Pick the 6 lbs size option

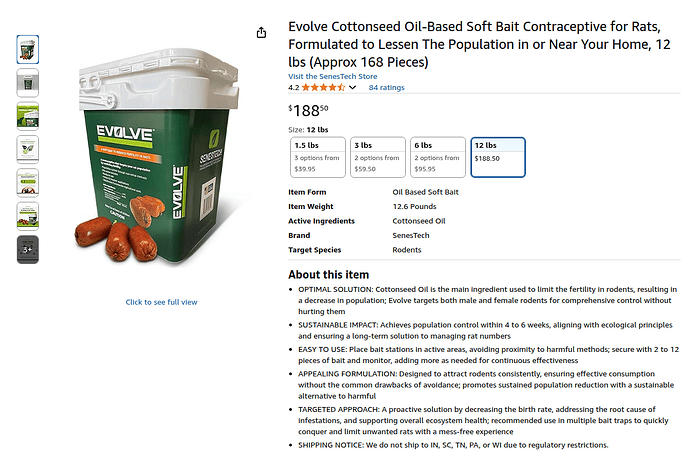click(x=437, y=157)
